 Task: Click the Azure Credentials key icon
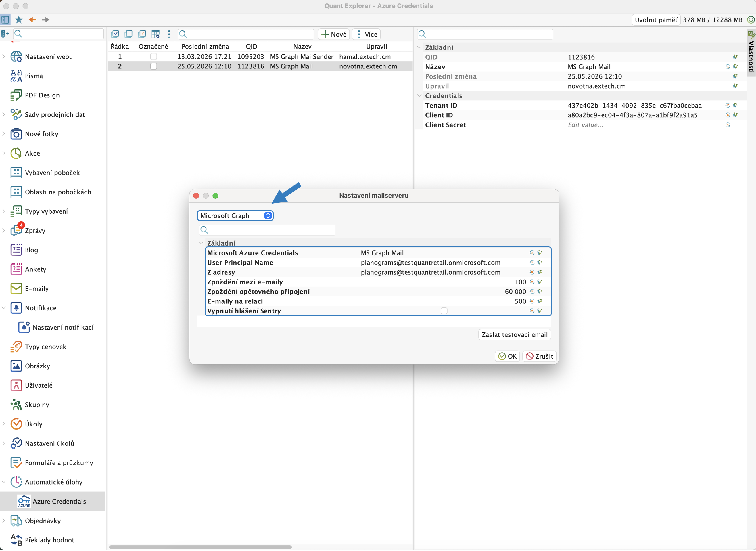[x=24, y=502]
